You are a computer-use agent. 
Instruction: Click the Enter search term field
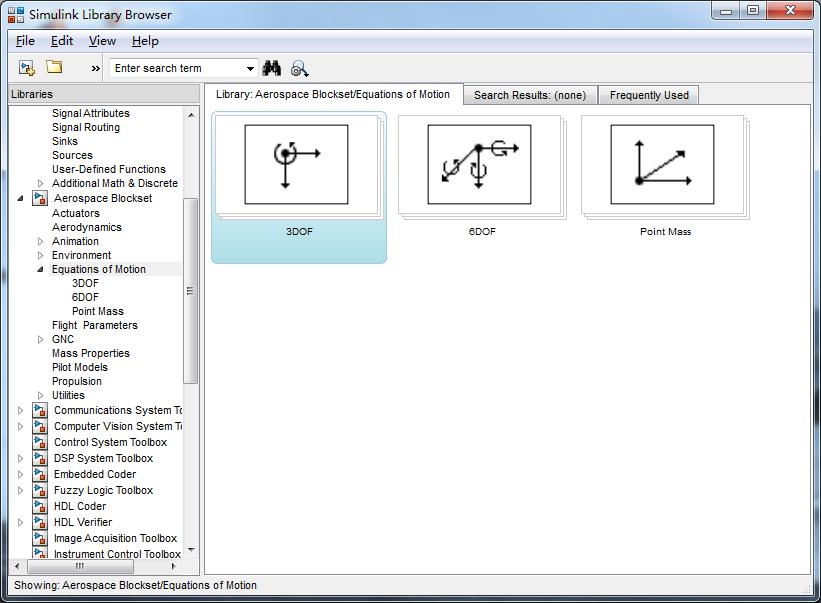click(x=176, y=68)
